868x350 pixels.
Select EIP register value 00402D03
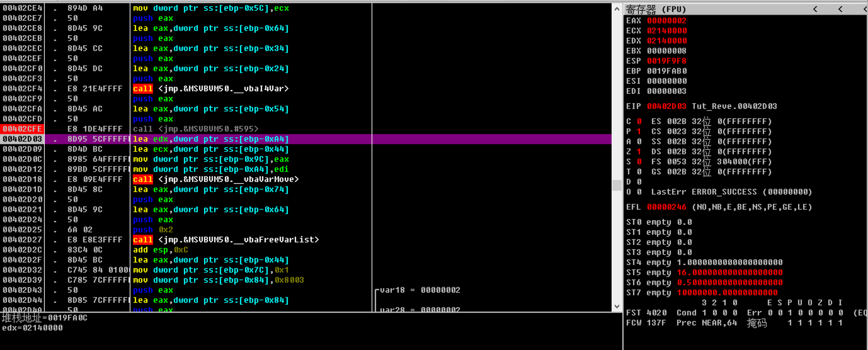point(666,106)
